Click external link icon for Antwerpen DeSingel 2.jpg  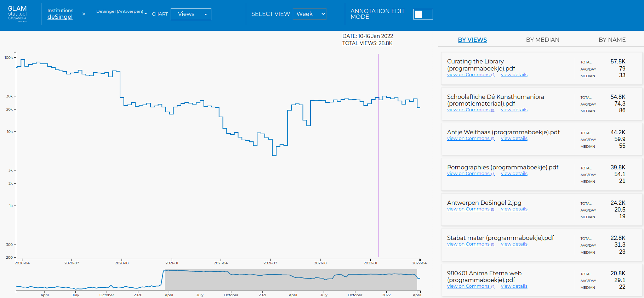point(493,209)
